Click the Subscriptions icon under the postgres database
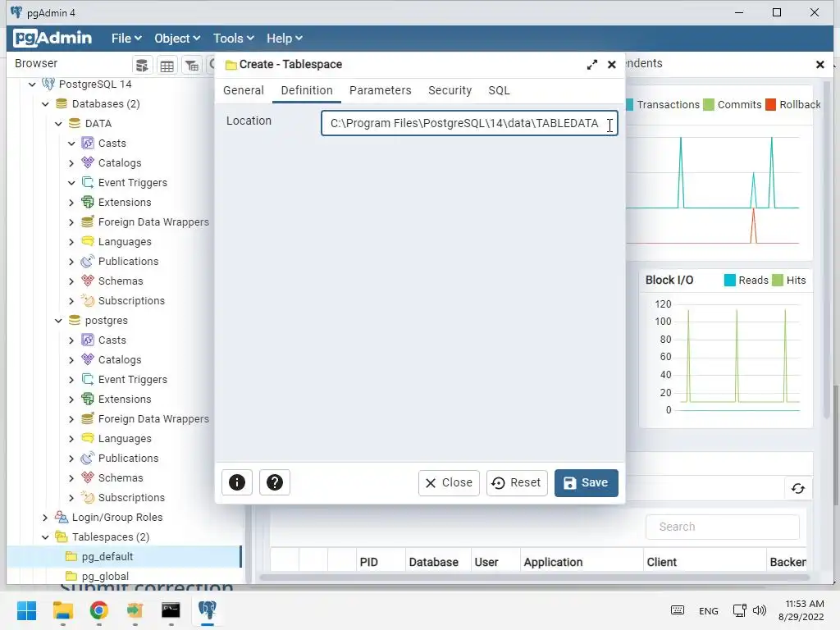 [x=87, y=497]
